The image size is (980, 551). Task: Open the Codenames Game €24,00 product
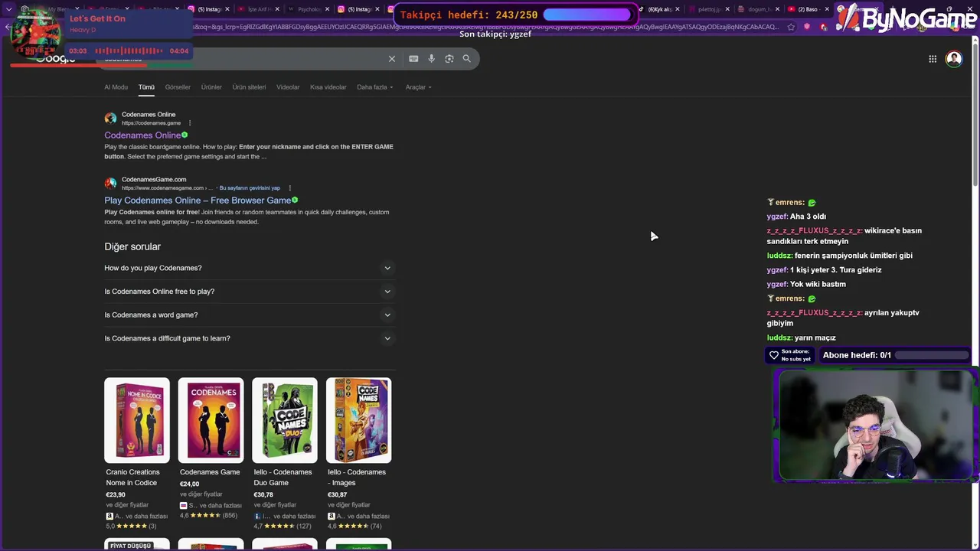(210, 472)
